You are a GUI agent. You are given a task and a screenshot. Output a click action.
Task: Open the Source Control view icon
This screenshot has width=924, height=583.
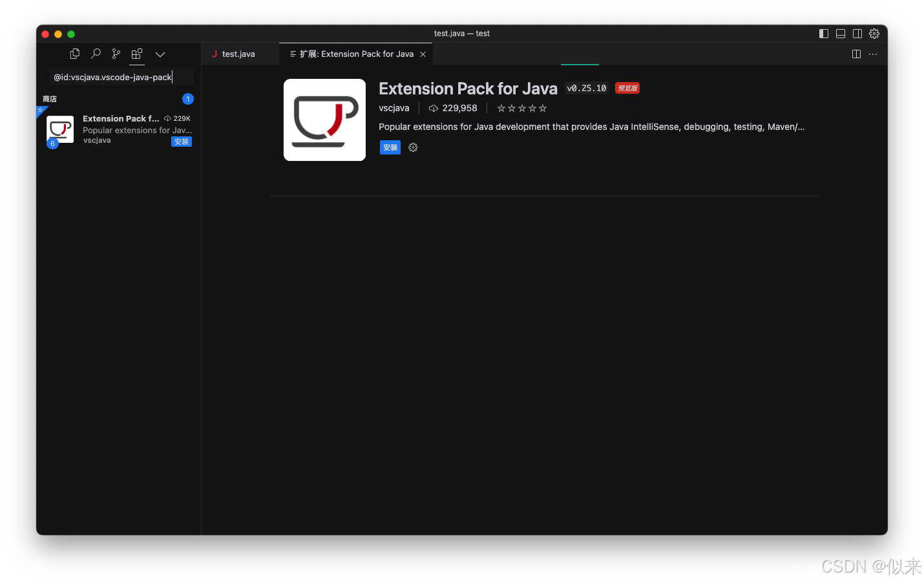pyautogui.click(x=116, y=54)
